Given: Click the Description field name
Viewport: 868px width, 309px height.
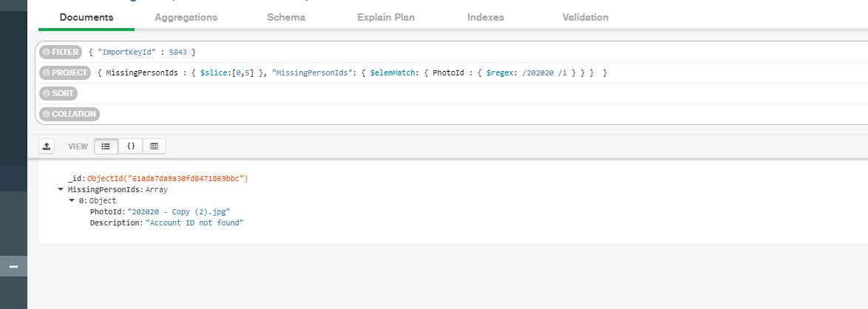Looking at the screenshot, I should (x=116, y=223).
